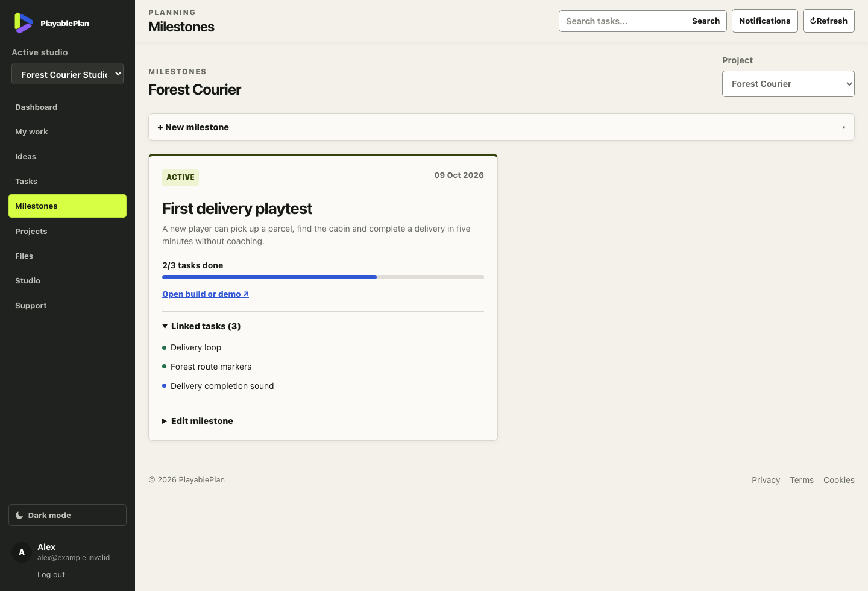Click the Search button

[x=706, y=21]
